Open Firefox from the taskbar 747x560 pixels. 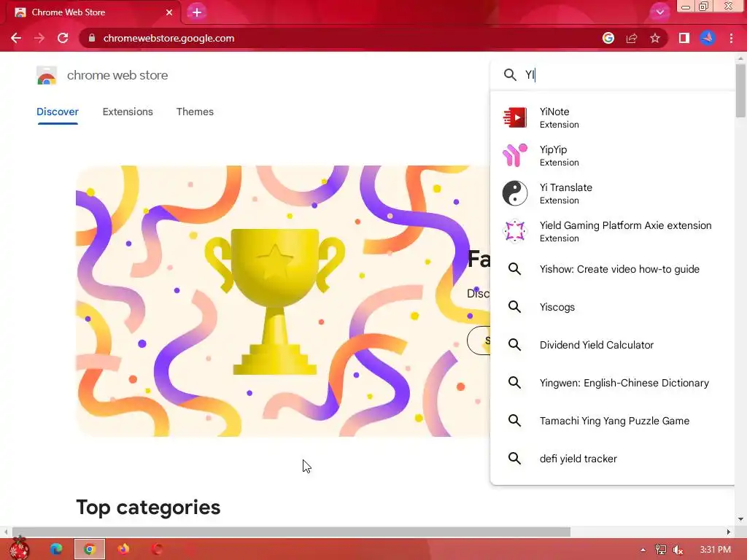123,549
